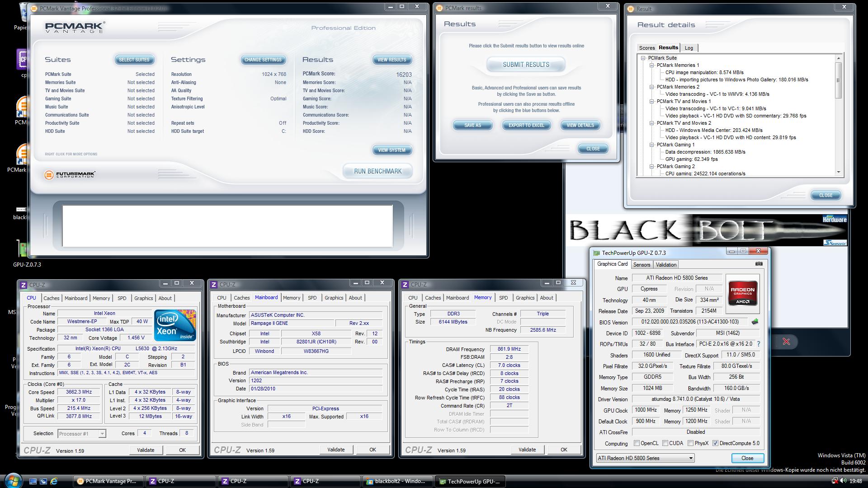Click the Futuremark Corporation logo

click(x=70, y=174)
